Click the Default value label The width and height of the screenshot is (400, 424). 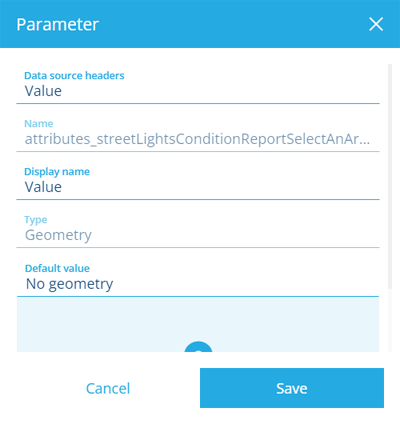point(57,268)
